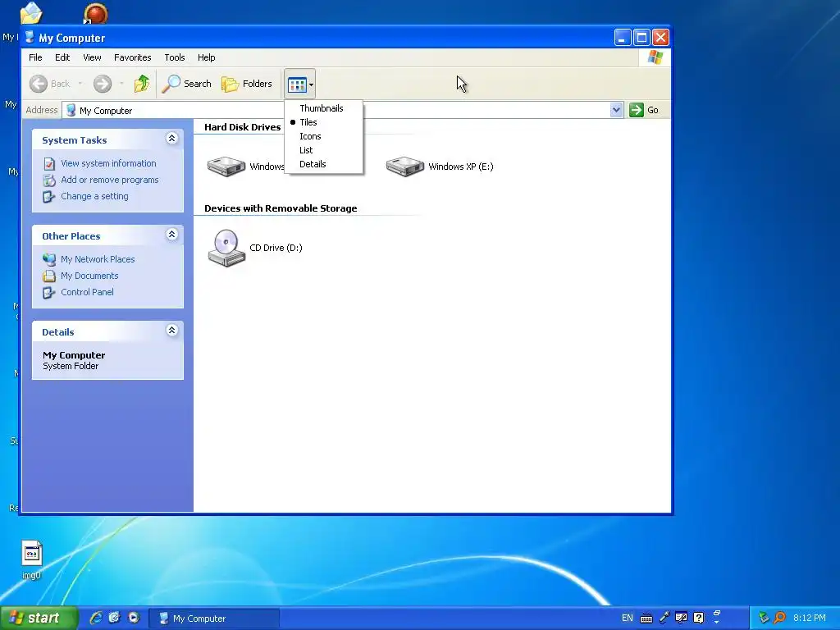Click the Go button
The width and height of the screenshot is (840, 630).
644,110
